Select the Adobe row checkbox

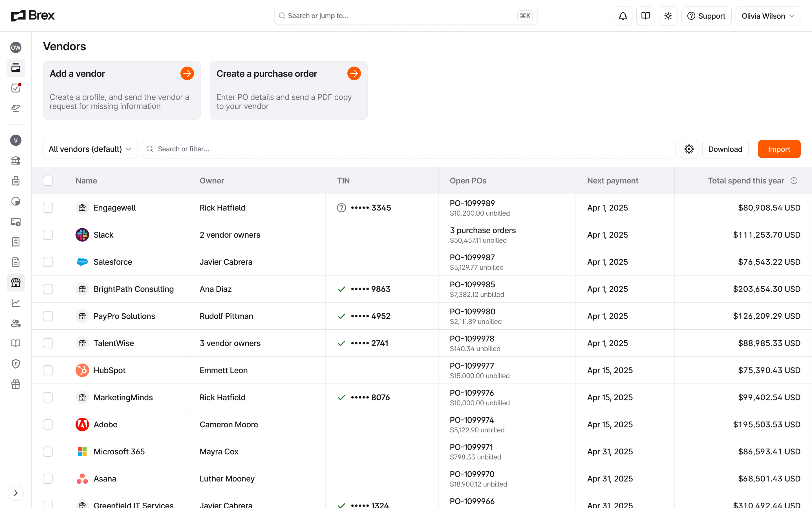point(48,424)
